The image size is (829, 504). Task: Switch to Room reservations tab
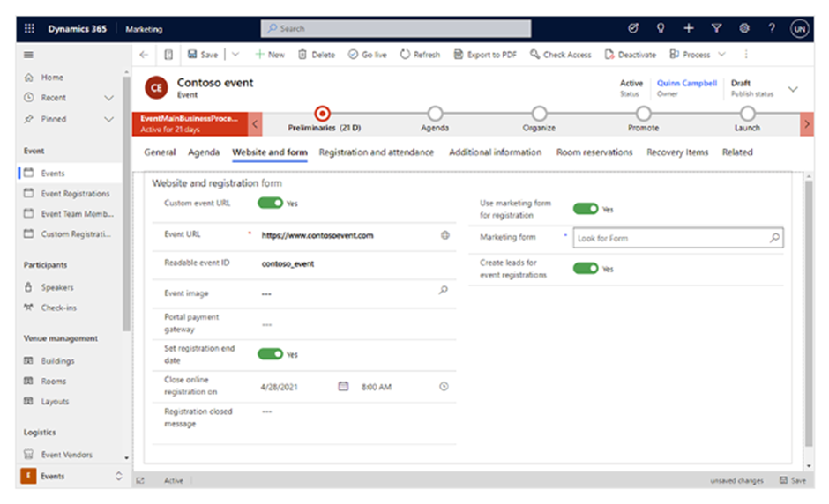tap(594, 152)
